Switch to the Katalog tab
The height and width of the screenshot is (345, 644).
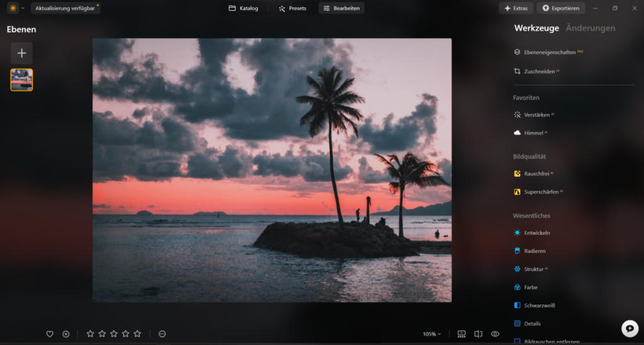click(x=243, y=8)
